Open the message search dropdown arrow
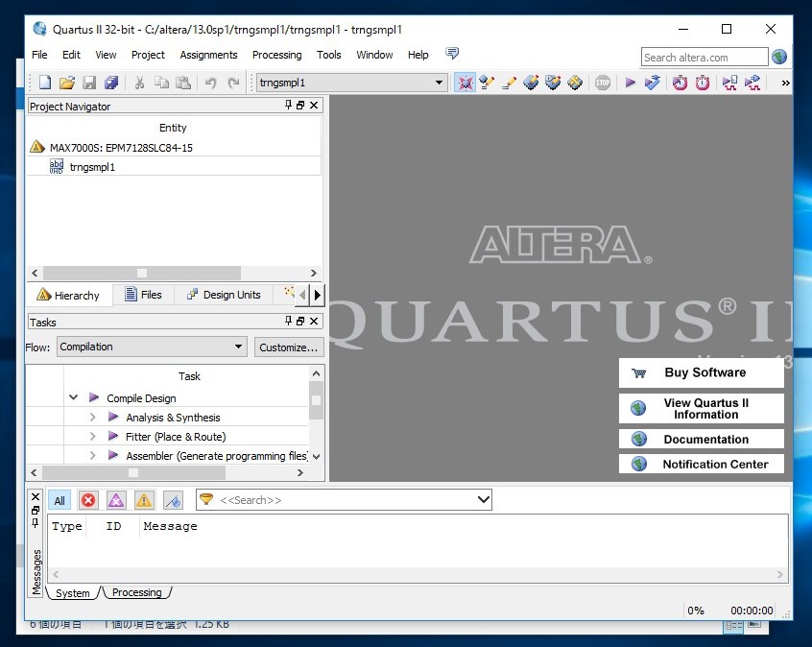812x647 pixels. pyautogui.click(x=484, y=500)
